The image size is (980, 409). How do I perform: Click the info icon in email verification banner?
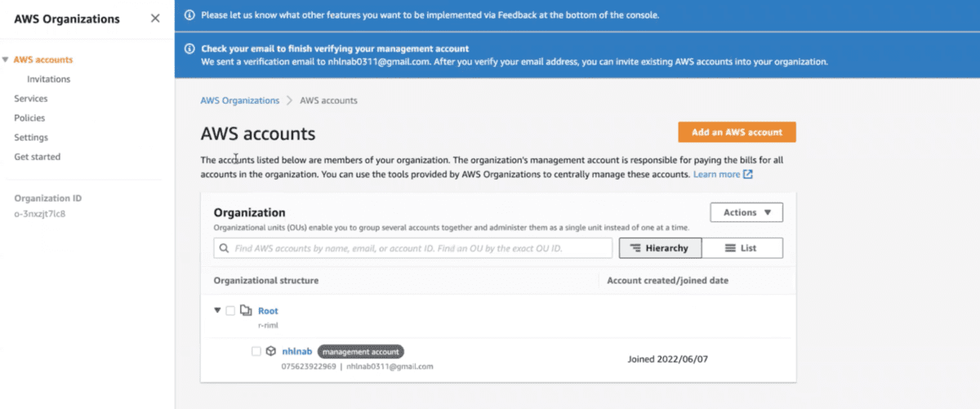[189, 49]
